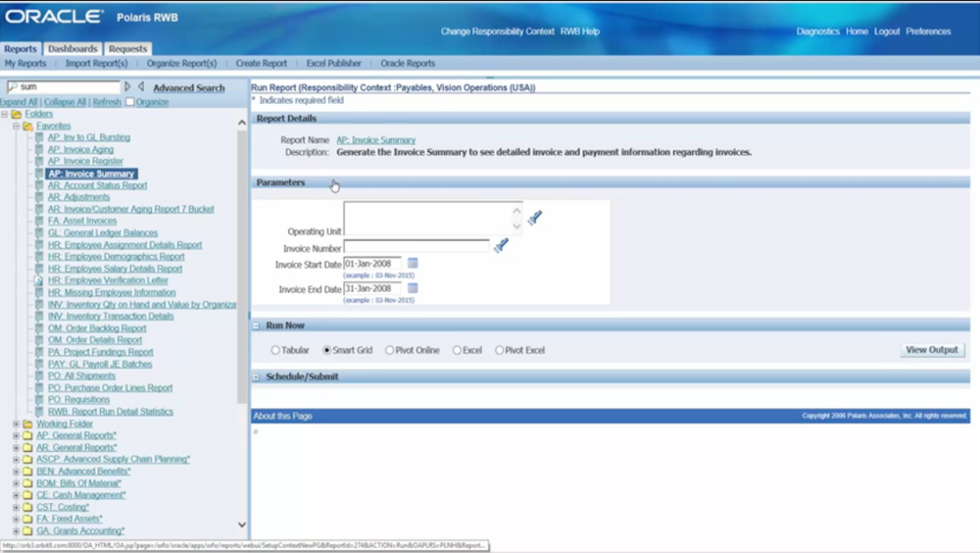Expand the ASCP: Advanced Supply Chain Planning node
Screen dimensions: 980x553
click(17, 459)
